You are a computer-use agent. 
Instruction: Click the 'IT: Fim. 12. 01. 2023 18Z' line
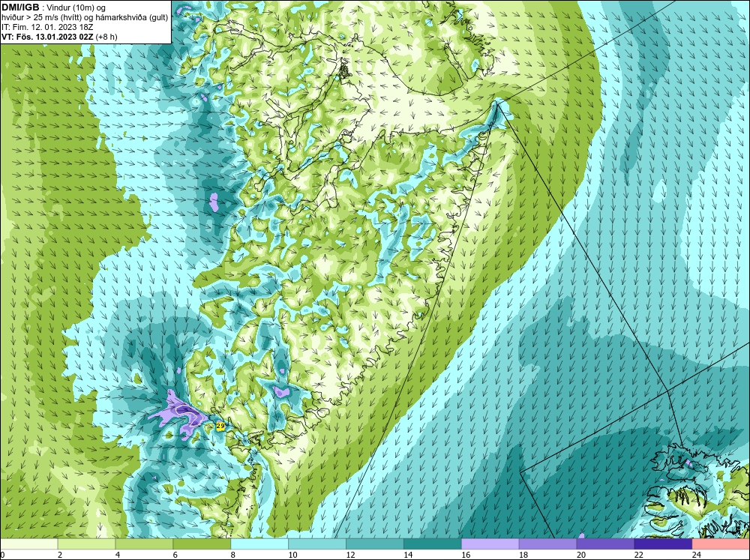pos(47,27)
